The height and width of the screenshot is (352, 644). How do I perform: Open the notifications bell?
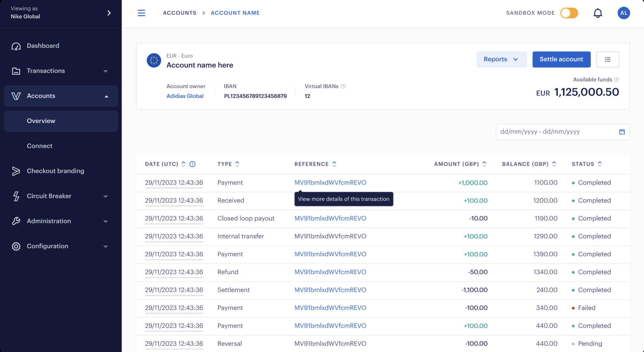(x=598, y=13)
